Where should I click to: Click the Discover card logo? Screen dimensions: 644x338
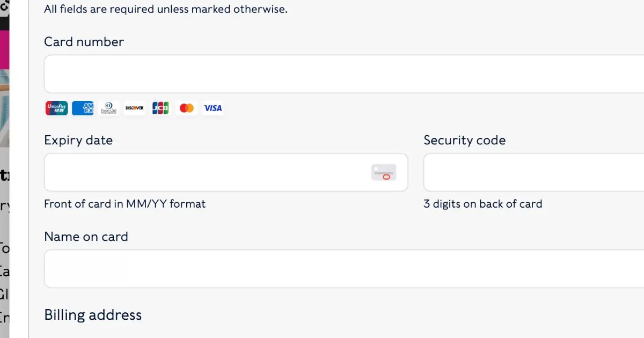coord(135,108)
